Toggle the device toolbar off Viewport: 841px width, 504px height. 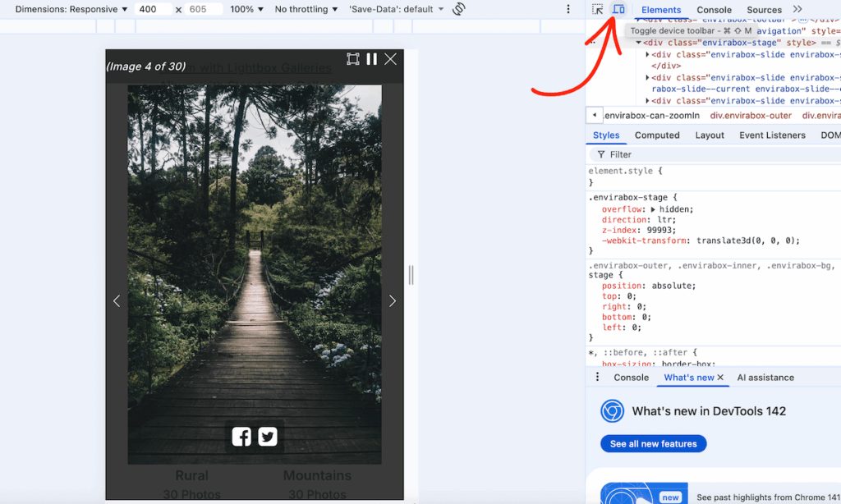tap(618, 10)
